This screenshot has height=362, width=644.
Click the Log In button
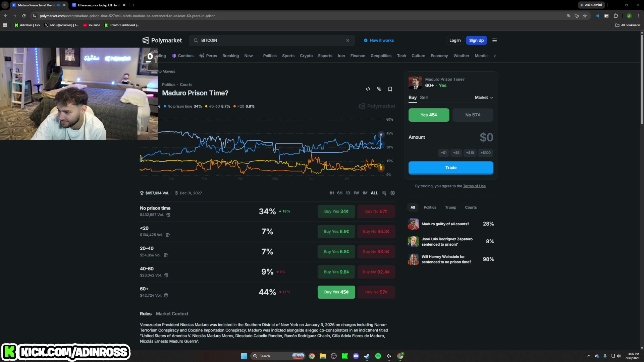[455, 41]
